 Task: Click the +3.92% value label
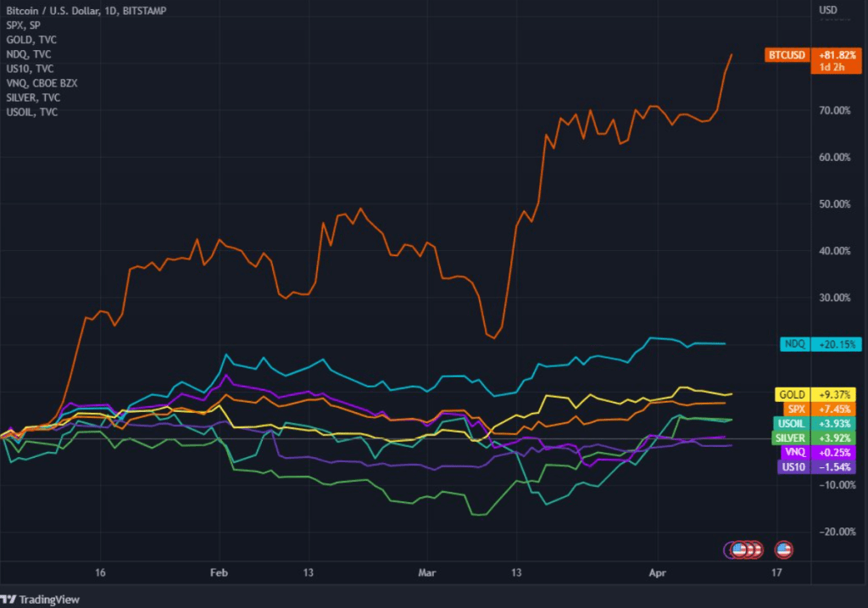click(834, 438)
